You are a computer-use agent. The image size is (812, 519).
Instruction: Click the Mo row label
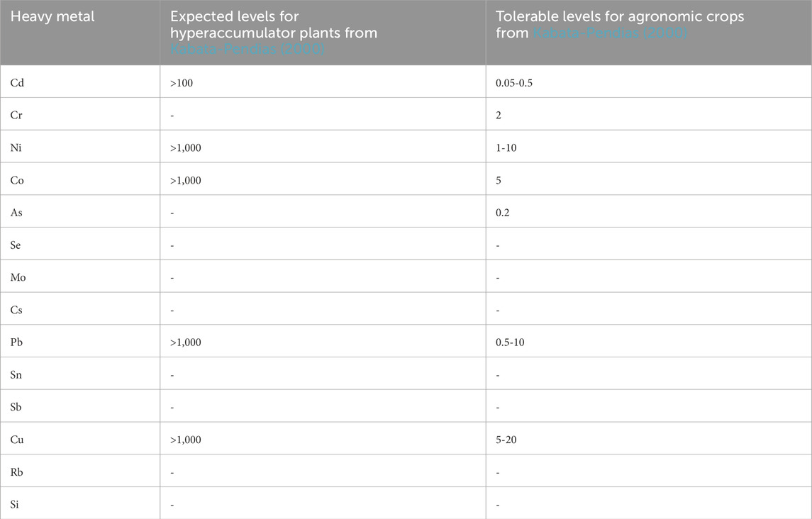click(18, 279)
